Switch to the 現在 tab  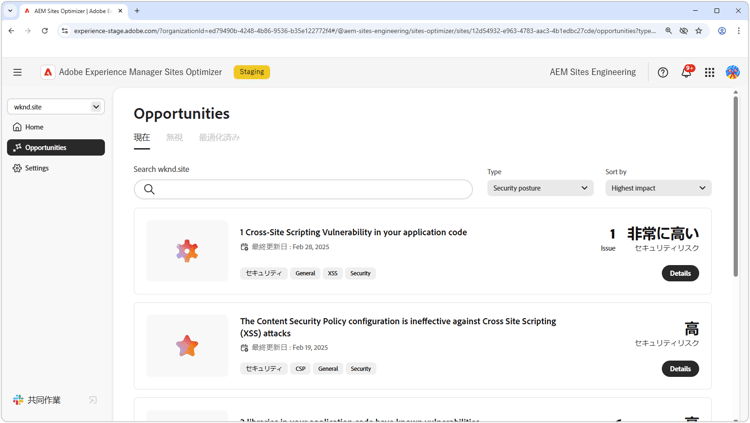tap(142, 137)
